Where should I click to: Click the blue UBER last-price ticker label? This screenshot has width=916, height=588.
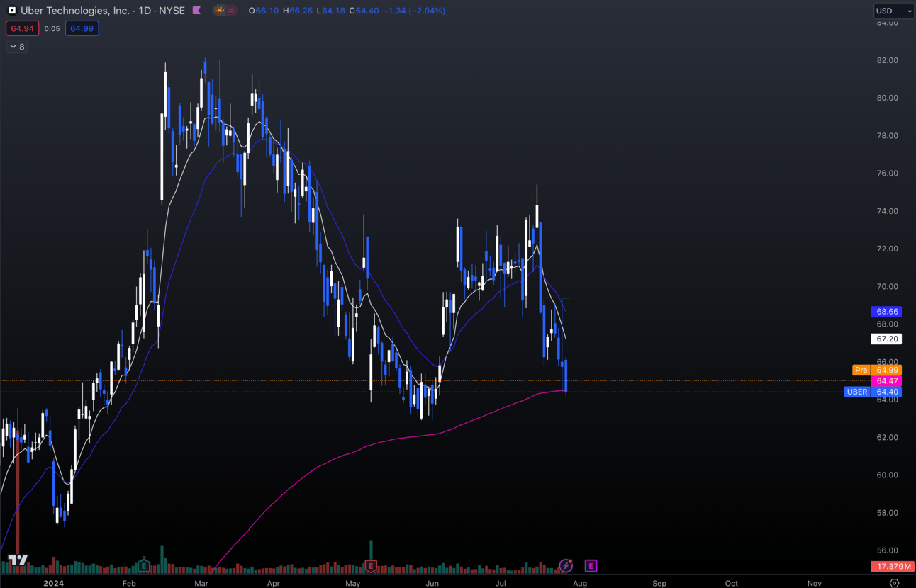pyautogui.click(x=857, y=392)
